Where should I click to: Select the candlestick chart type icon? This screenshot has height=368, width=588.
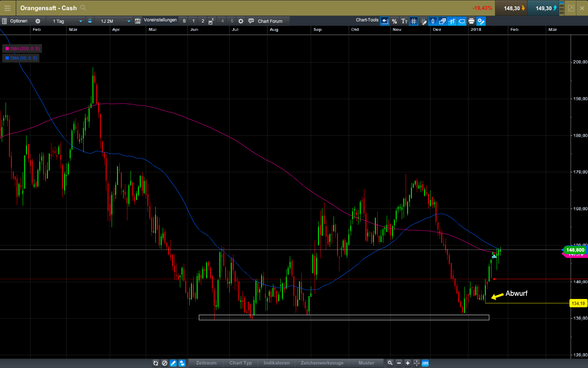(x=433, y=21)
